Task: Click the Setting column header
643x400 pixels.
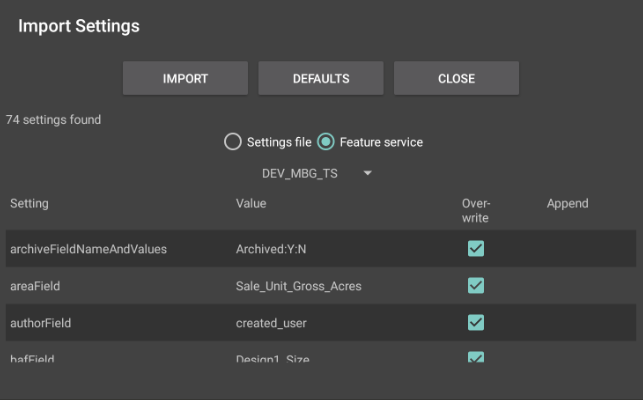Action: pos(29,204)
